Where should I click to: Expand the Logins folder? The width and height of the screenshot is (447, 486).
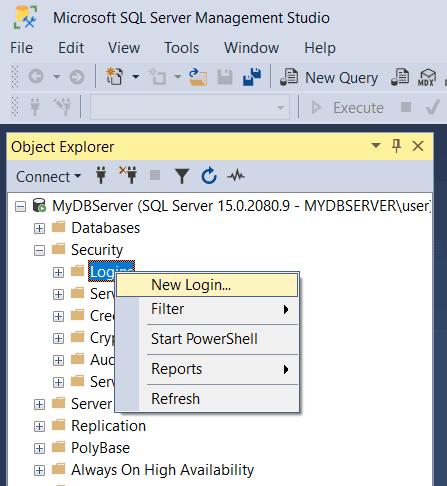pos(58,273)
